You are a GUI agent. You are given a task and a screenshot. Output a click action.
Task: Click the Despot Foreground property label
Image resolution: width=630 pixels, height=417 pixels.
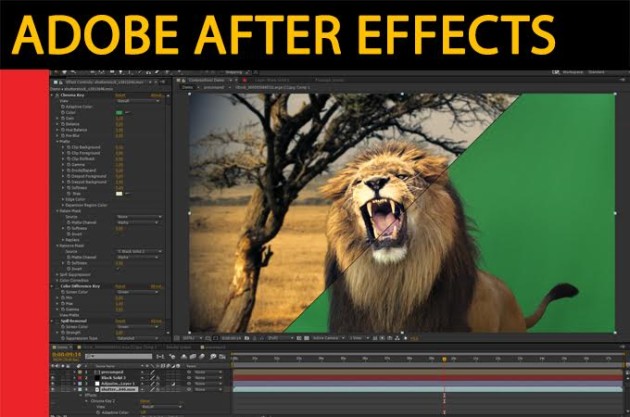89,176
